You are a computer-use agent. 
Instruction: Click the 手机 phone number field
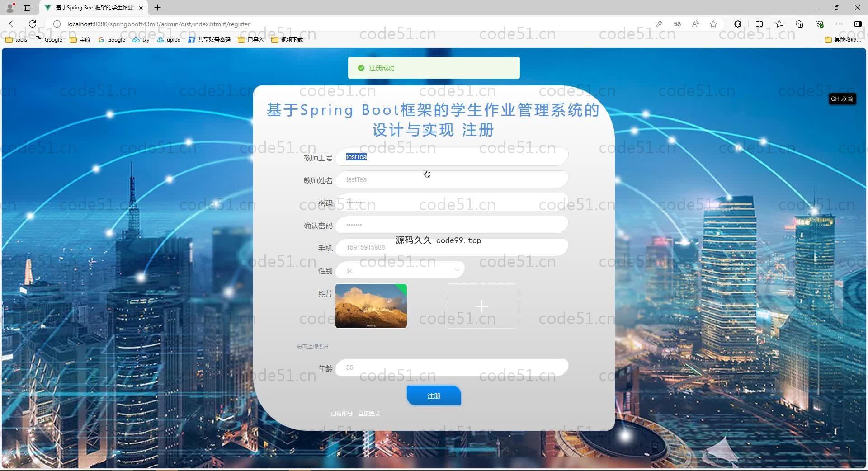point(452,247)
